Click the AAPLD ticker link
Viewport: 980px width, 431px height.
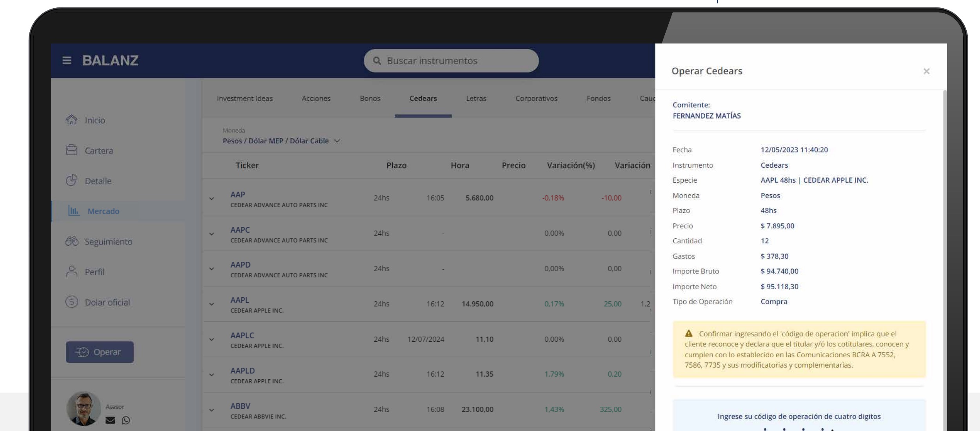(x=242, y=370)
